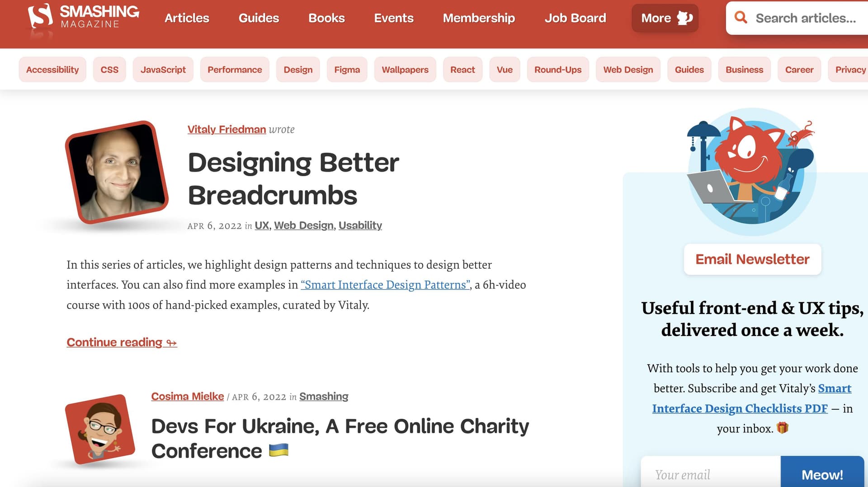
Task: Select the Accessibility category tag
Action: (52, 70)
